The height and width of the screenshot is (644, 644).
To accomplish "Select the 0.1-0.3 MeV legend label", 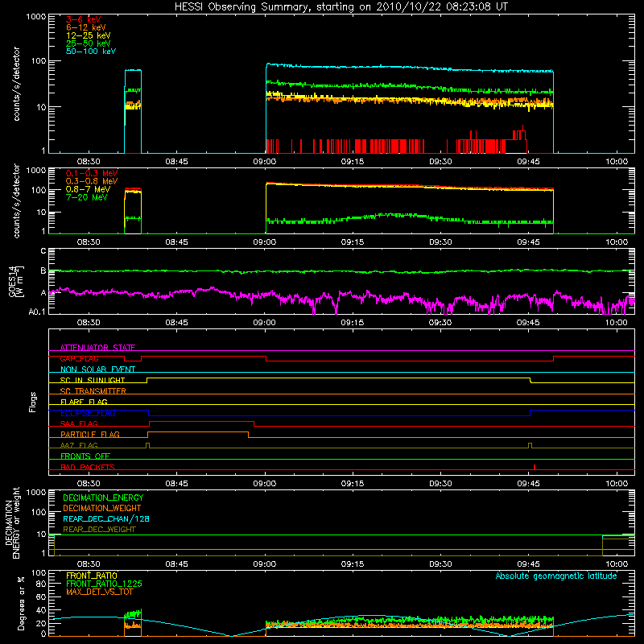I will click(92, 173).
